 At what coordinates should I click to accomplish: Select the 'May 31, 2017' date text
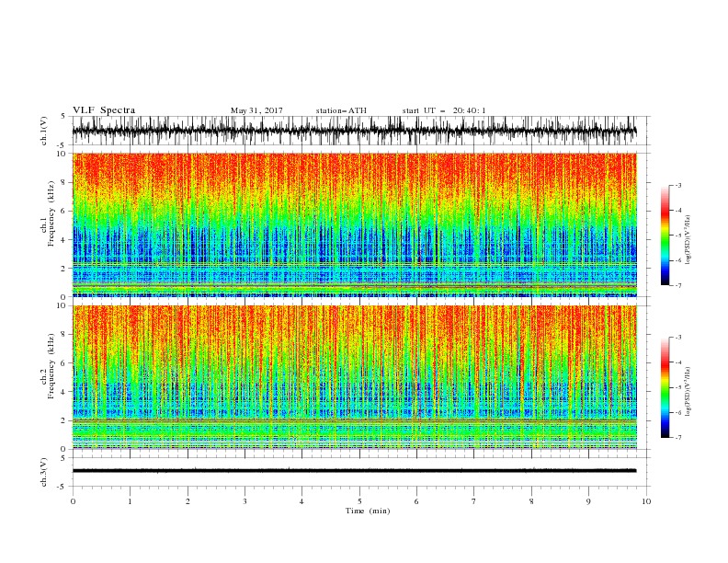pyautogui.click(x=256, y=110)
